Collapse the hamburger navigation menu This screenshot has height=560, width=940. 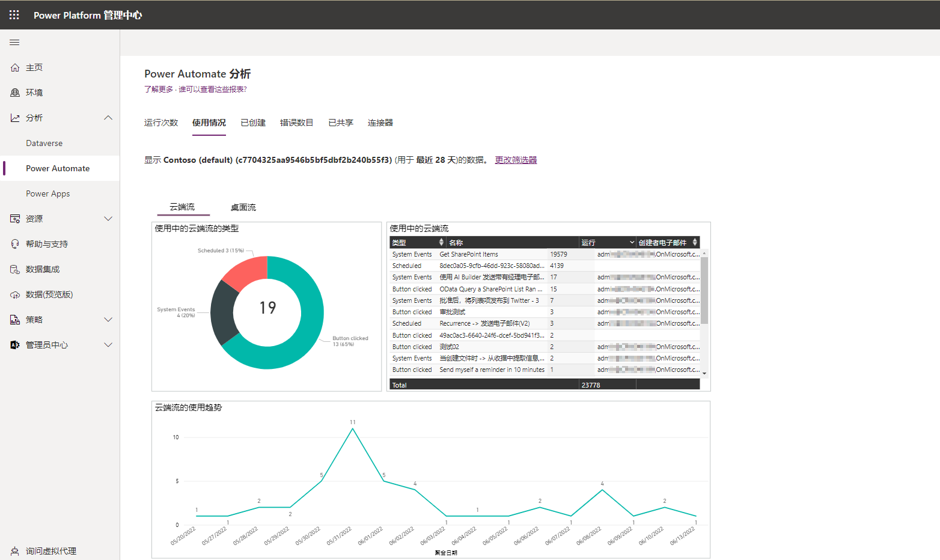(14, 43)
